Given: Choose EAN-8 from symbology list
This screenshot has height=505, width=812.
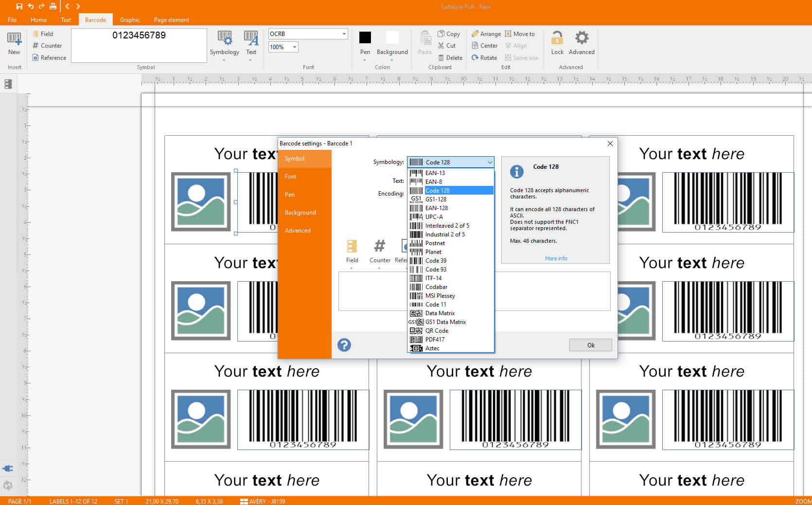Looking at the screenshot, I should coord(451,181).
